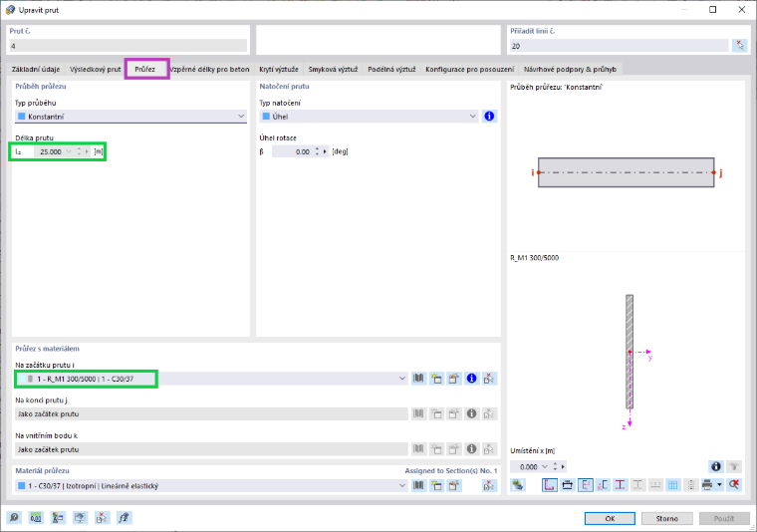757x532 pixels.
Task: Click info icon next to Typ natočení
Action: 489,117
